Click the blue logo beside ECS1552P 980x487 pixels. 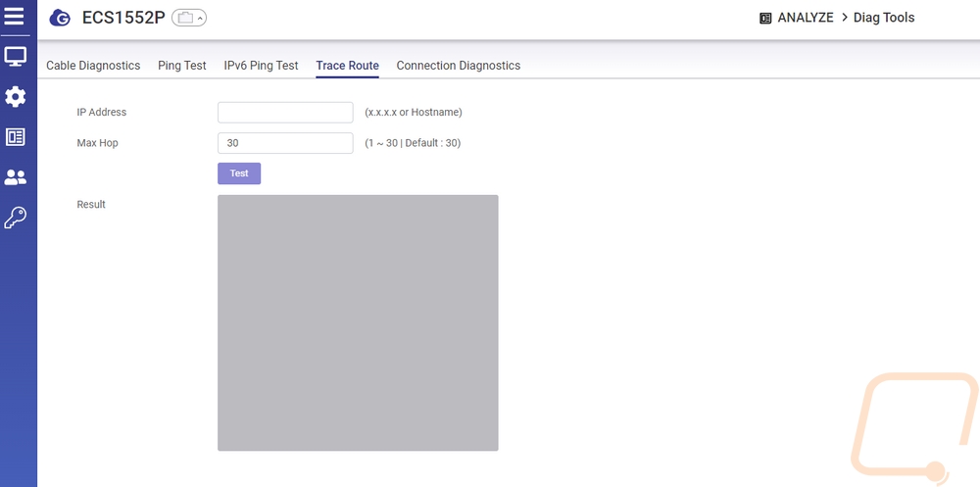[x=60, y=18]
